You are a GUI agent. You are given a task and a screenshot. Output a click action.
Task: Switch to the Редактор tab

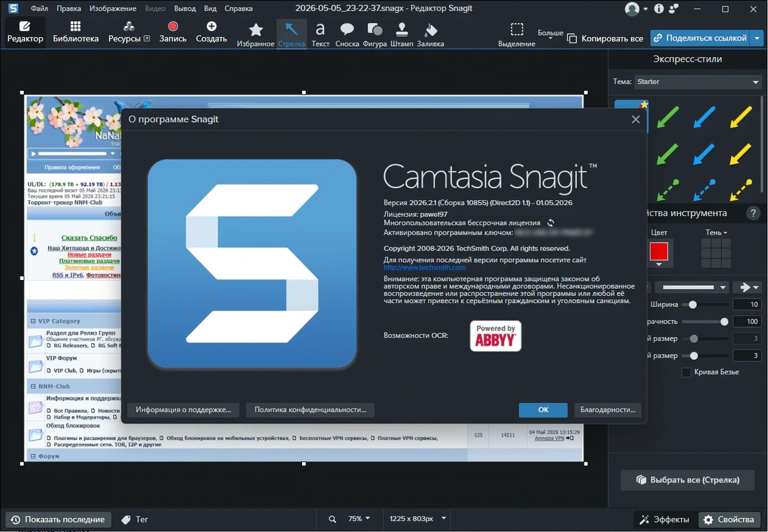click(x=25, y=31)
